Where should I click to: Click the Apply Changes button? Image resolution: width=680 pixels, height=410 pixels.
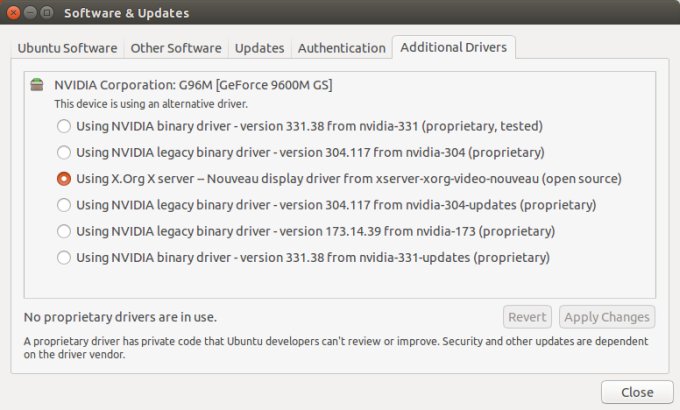607,317
